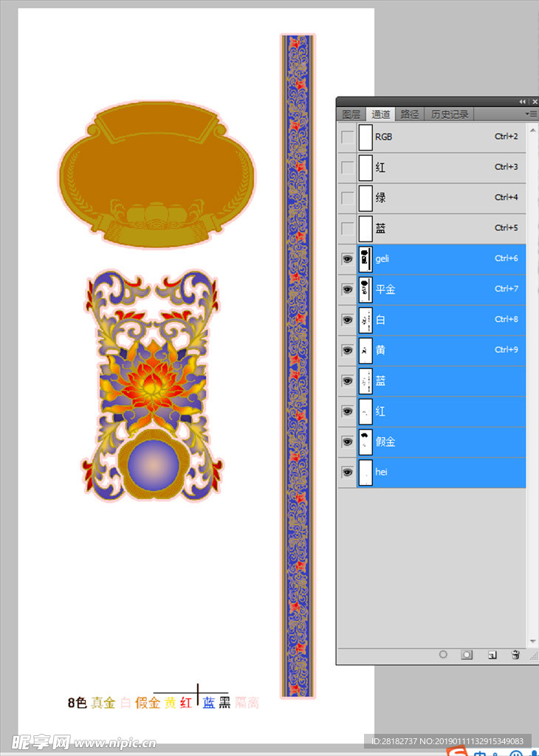Collapse panel with double-arrow icon

523,102
